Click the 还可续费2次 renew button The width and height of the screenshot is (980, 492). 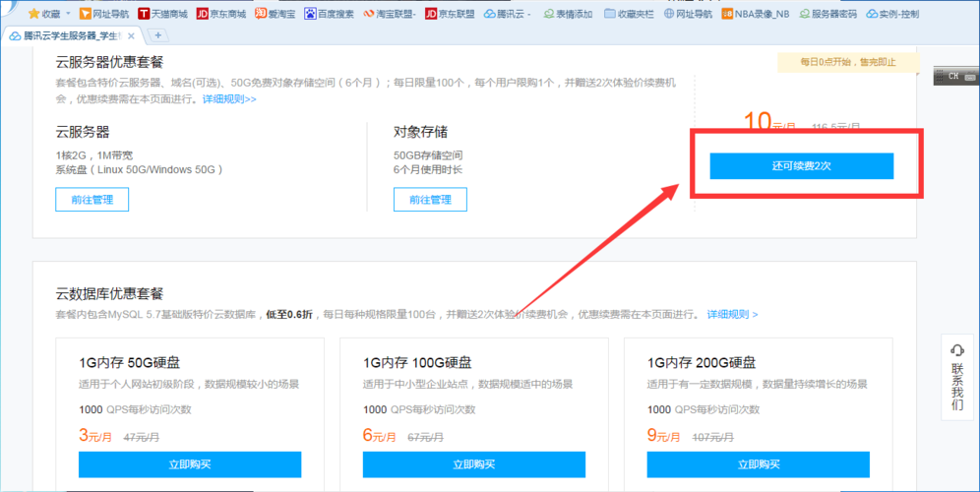coord(801,165)
